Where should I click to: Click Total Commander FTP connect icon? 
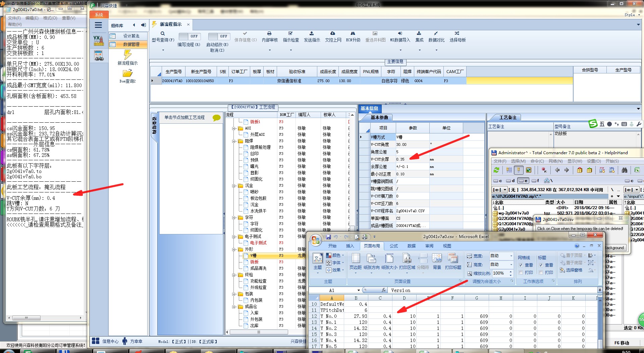pos(602,170)
